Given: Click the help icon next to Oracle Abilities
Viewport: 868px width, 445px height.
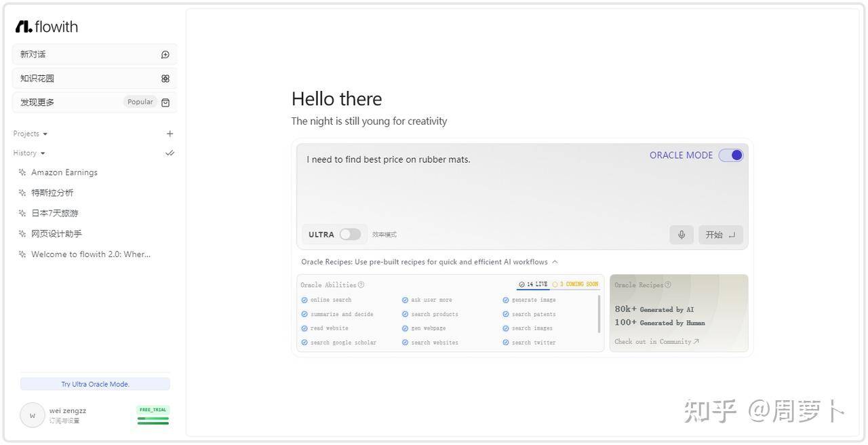Looking at the screenshot, I should click(361, 285).
